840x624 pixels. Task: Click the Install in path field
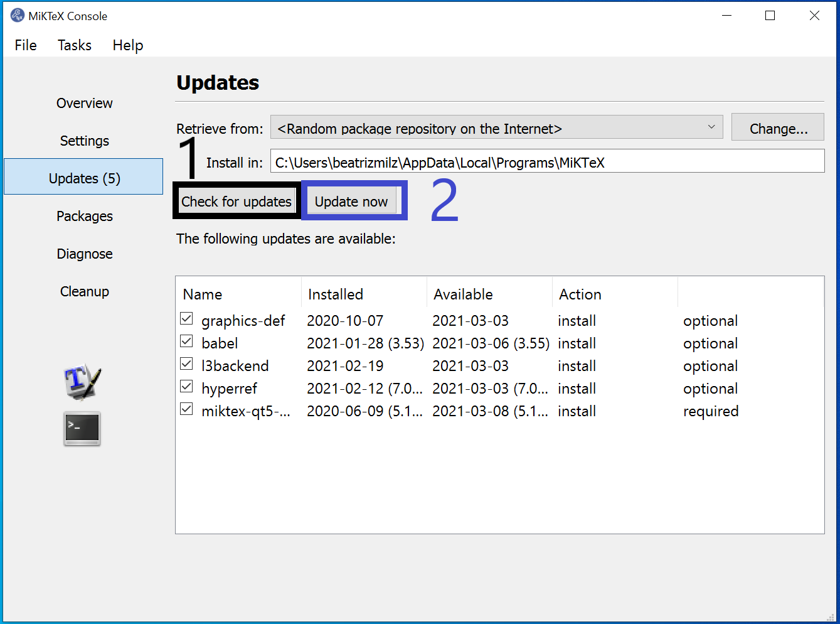click(x=547, y=162)
